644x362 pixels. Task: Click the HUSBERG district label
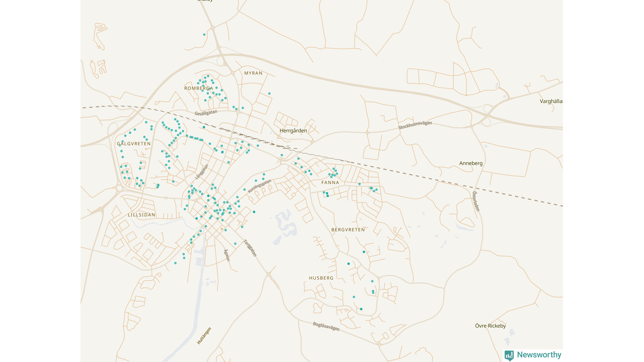[321, 278]
